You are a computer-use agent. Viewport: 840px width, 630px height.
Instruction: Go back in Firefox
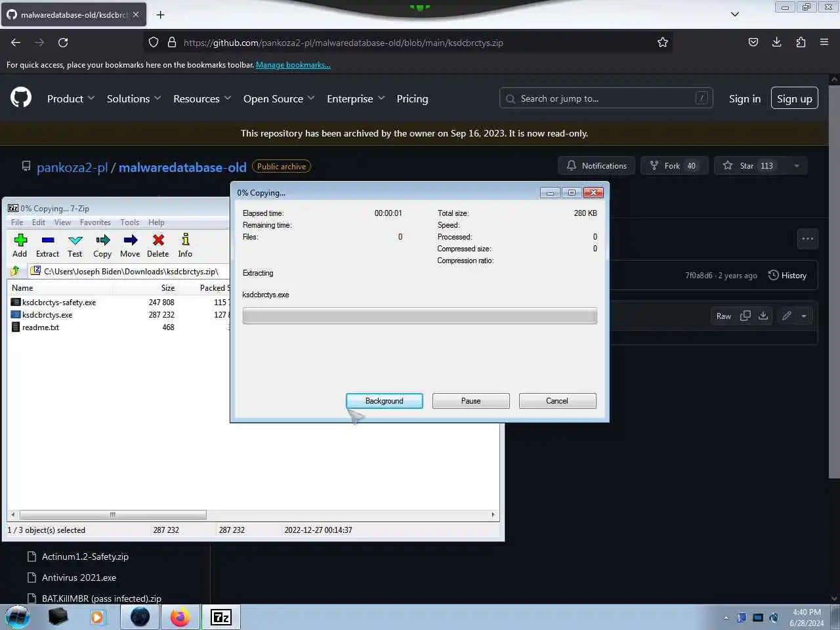pos(16,42)
